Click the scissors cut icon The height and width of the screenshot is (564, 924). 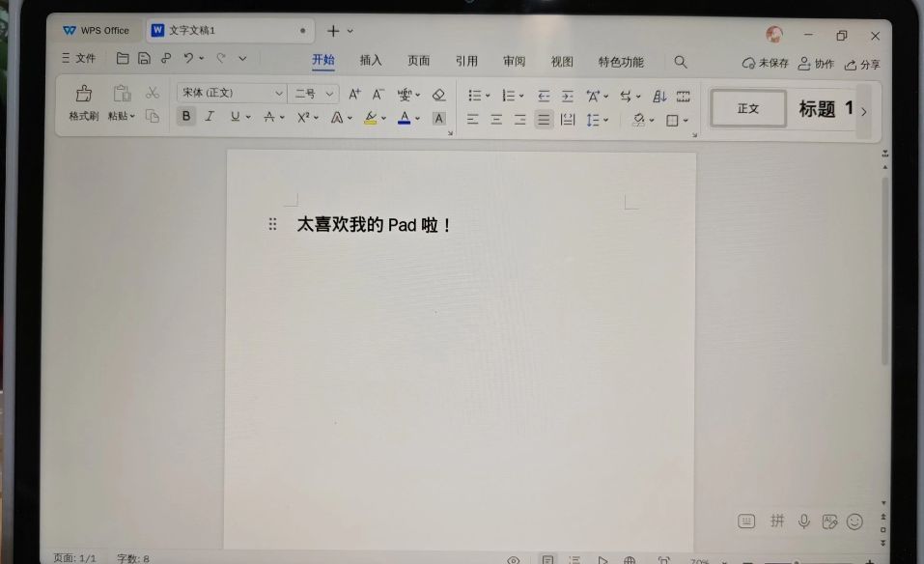point(152,93)
